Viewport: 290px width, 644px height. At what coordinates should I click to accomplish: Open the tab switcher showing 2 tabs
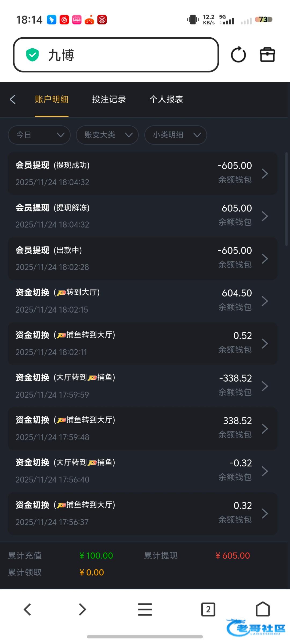[x=208, y=609]
